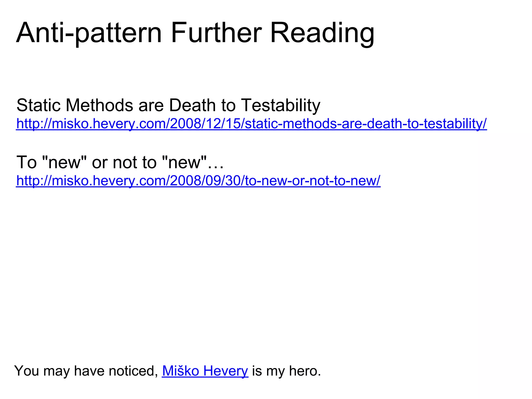Click the word 'Static' in the first heading

click(x=38, y=105)
